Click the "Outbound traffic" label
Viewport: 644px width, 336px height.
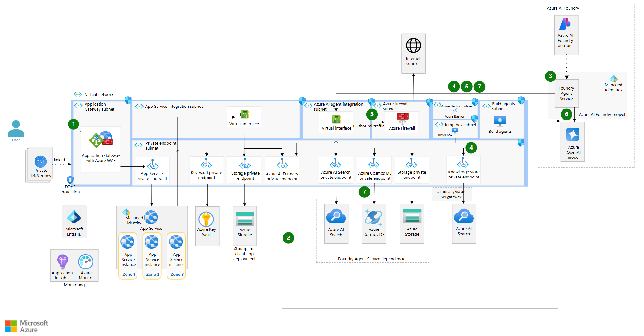click(x=369, y=126)
